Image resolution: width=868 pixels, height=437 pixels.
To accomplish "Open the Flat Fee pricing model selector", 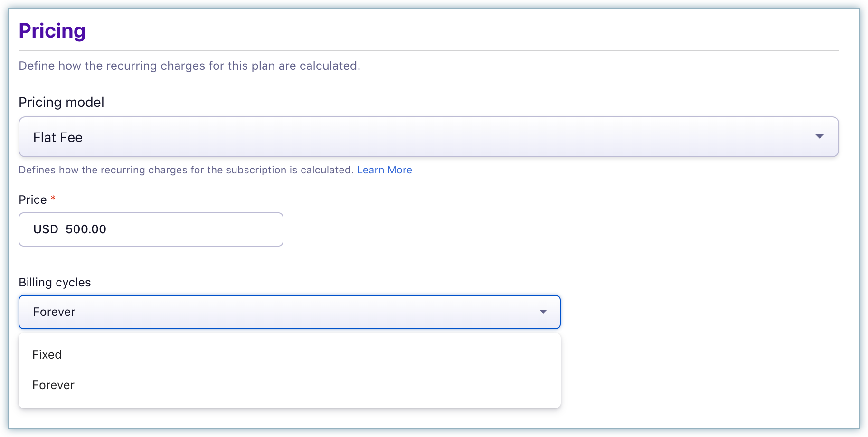I will (427, 137).
